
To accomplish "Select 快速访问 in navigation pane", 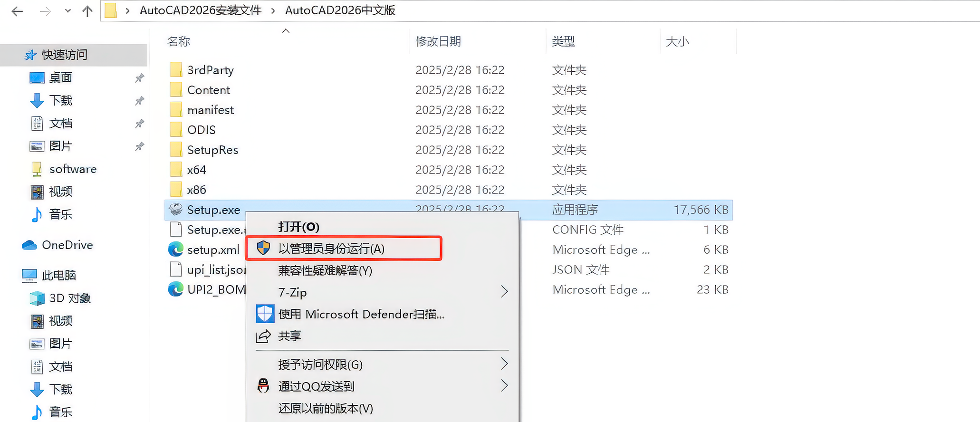I will pos(74,55).
